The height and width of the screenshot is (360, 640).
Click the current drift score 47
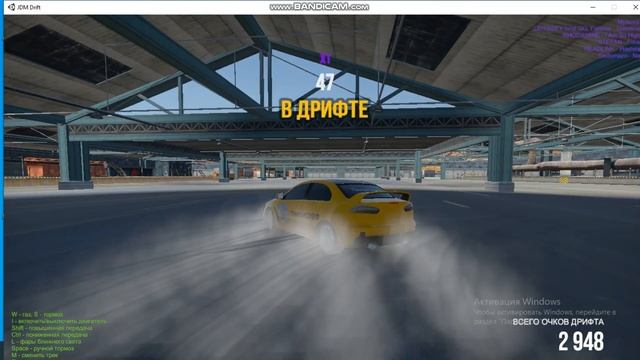point(325,83)
